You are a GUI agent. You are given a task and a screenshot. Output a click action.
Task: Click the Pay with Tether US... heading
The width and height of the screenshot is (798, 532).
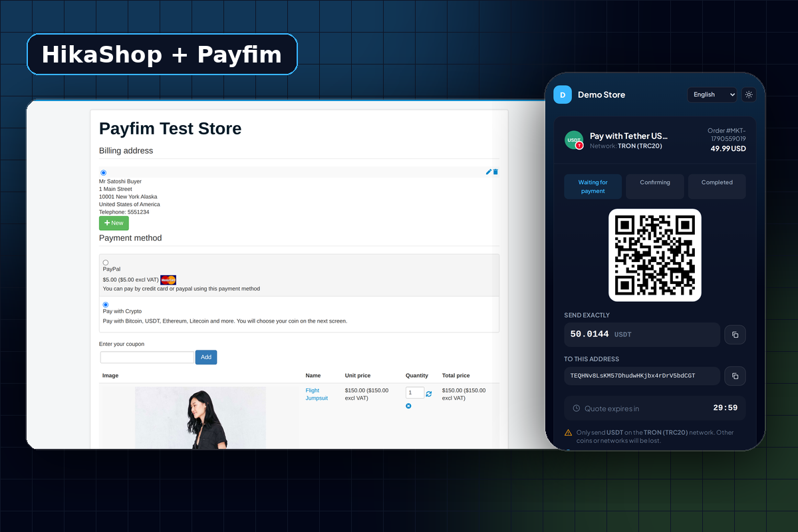coord(628,136)
